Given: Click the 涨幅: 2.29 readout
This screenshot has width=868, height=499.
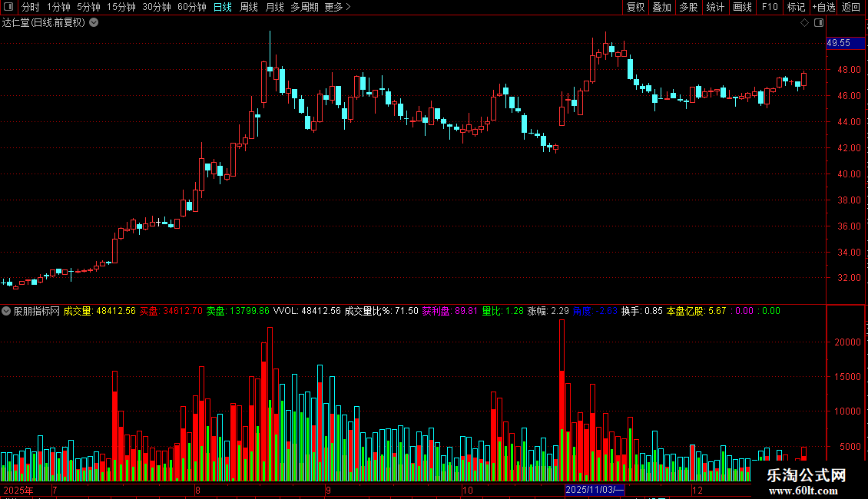Looking at the screenshot, I should point(548,311).
